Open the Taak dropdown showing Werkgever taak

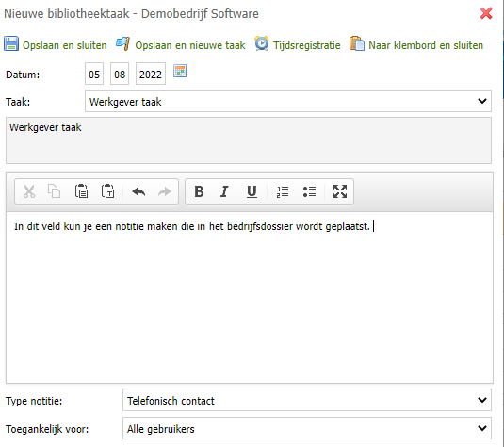click(x=288, y=101)
